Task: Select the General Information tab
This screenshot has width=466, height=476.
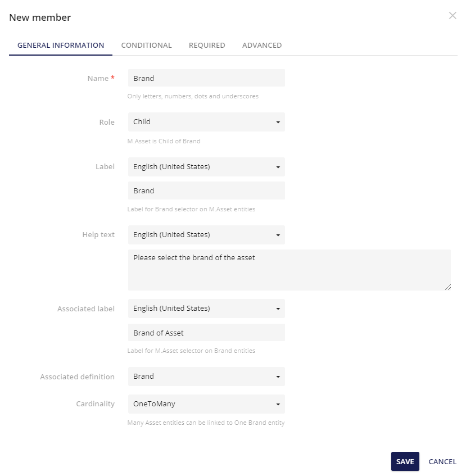Action: pyautogui.click(x=60, y=45)
